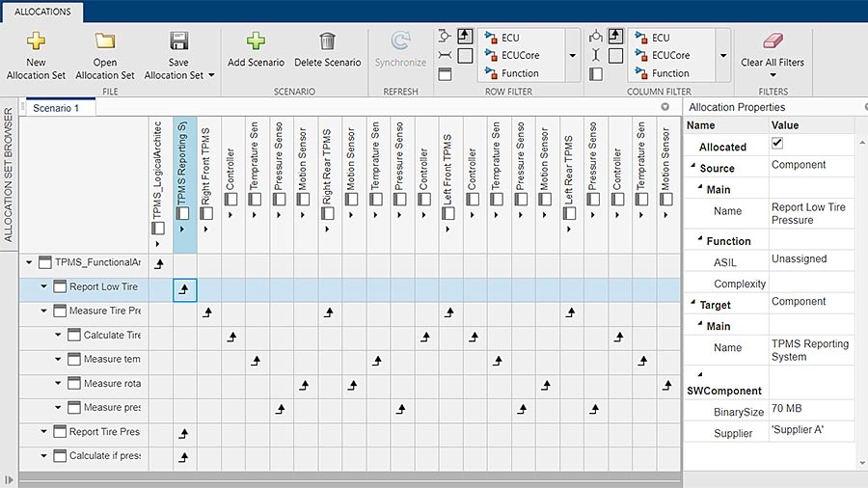
Task: Collapse the Source section in Allocation Properties
Action: click(x=692, y=169)
